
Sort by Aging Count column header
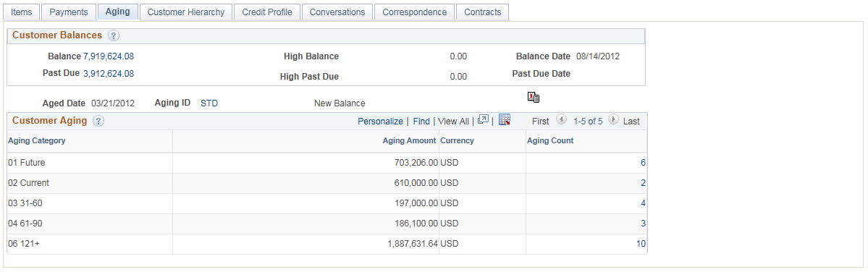click(x=550, y=140)
